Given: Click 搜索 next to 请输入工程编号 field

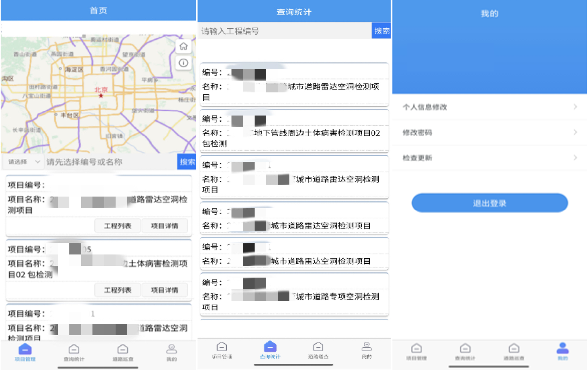Looking at the screenshot, I should (381, 31).
